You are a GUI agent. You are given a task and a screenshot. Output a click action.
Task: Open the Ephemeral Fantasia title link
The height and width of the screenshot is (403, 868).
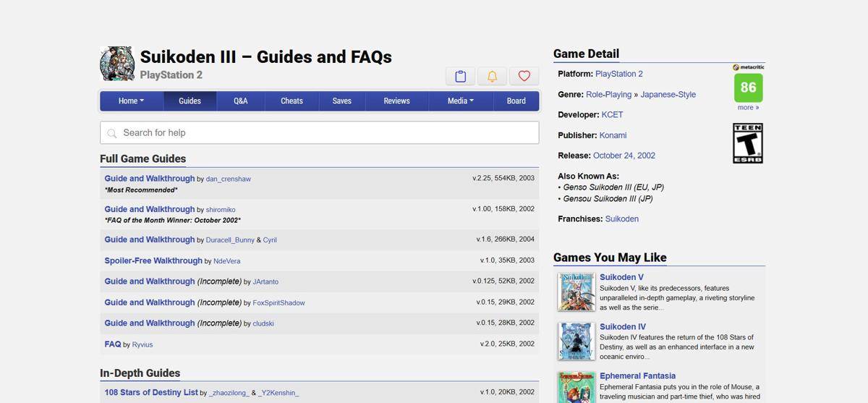(637, 376)
